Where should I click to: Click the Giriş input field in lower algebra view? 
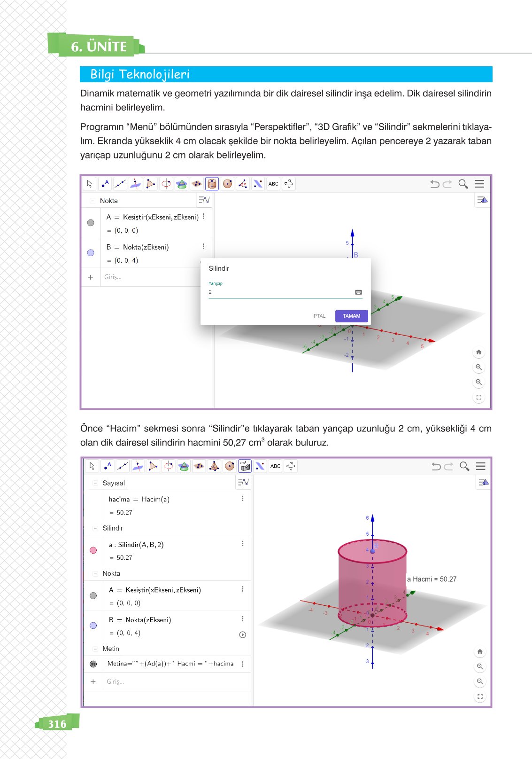176,681
